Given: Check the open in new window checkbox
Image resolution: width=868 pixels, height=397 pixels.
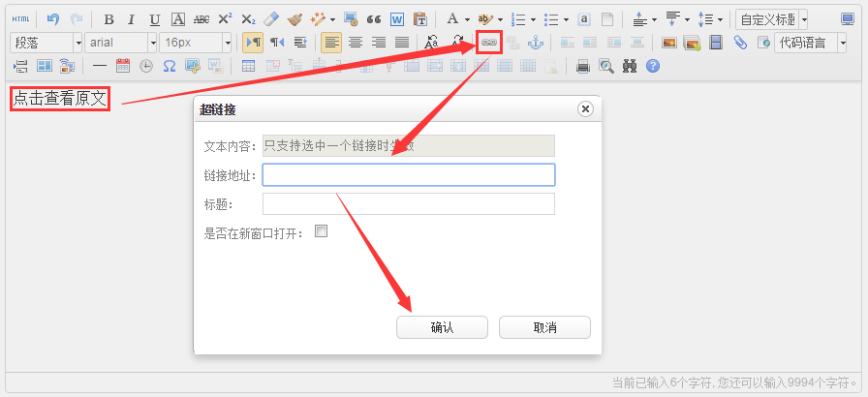Looking at the screenshot, I should (x=322, y=232).
